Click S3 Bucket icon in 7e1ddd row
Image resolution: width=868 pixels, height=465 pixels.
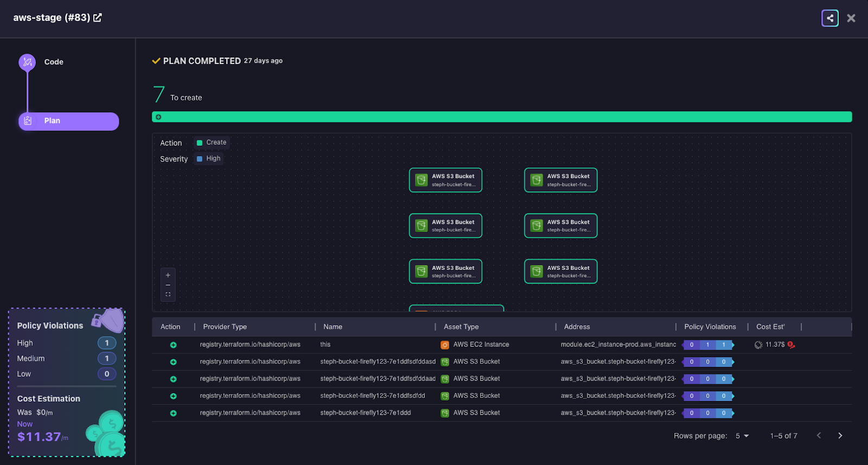click(445, 414)
